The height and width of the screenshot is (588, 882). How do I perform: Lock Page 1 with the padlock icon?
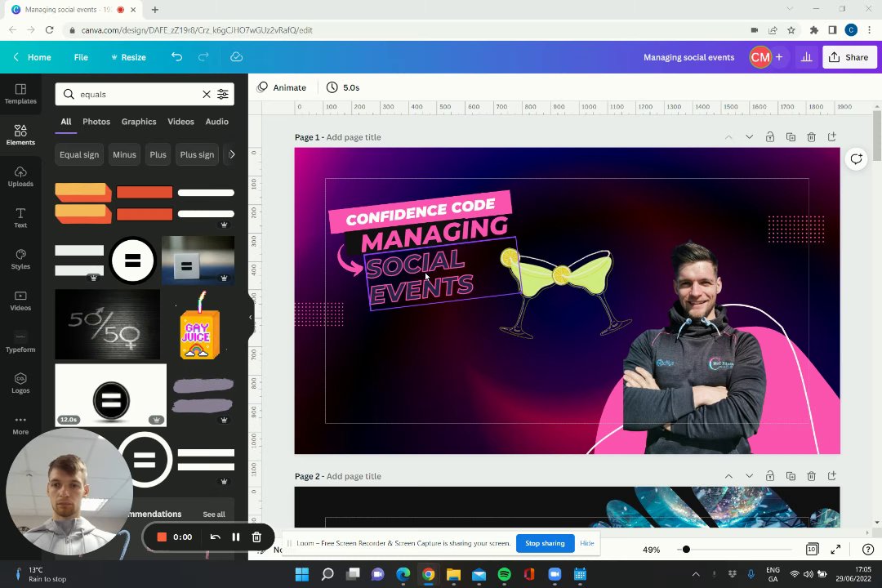769,136
